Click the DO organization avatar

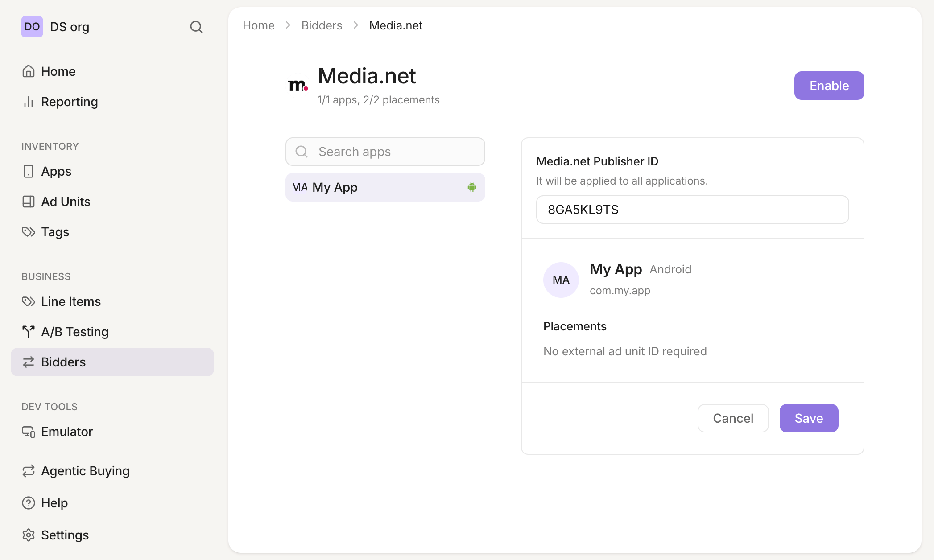point(32,27)
